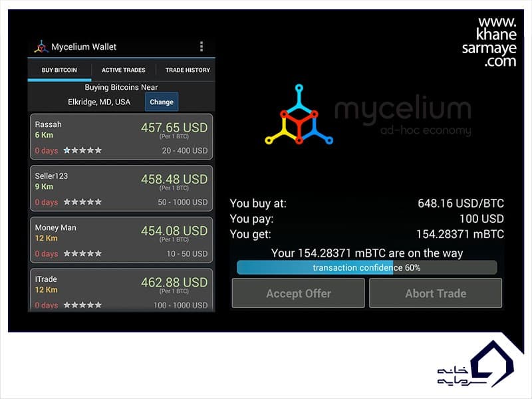Click the You buy at: label
Screen dimensions: 532x399
point(258,203)
